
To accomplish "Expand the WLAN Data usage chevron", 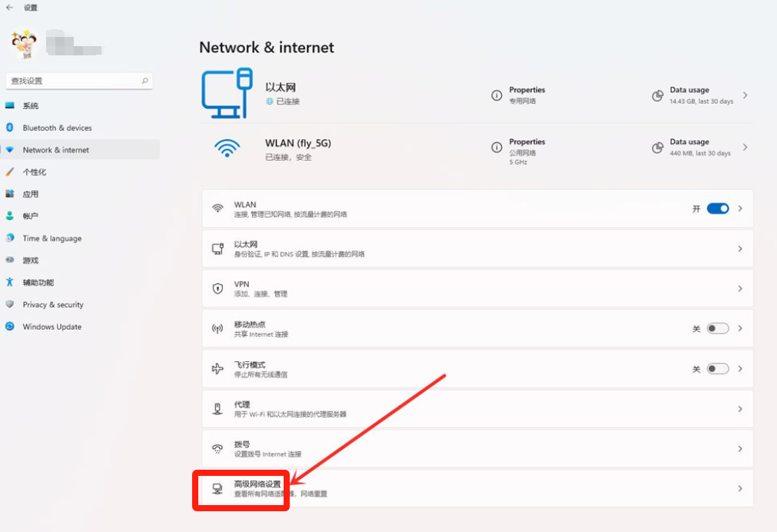I will coord(745,148).
